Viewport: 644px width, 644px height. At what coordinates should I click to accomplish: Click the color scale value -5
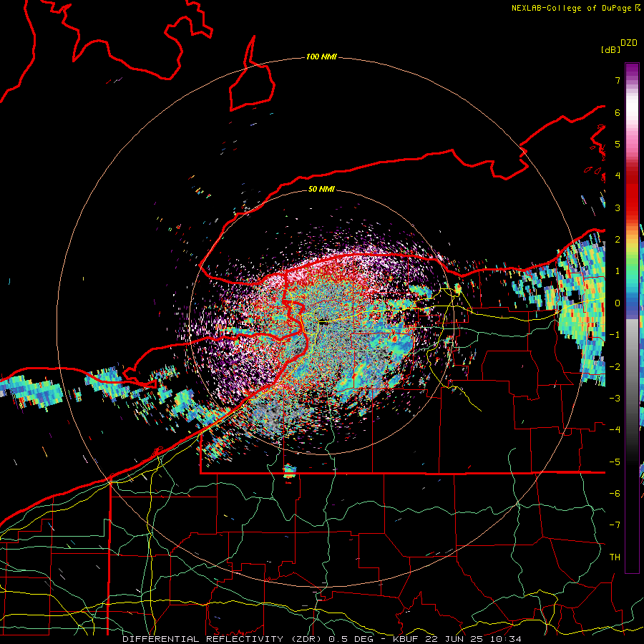click(615, 462)
